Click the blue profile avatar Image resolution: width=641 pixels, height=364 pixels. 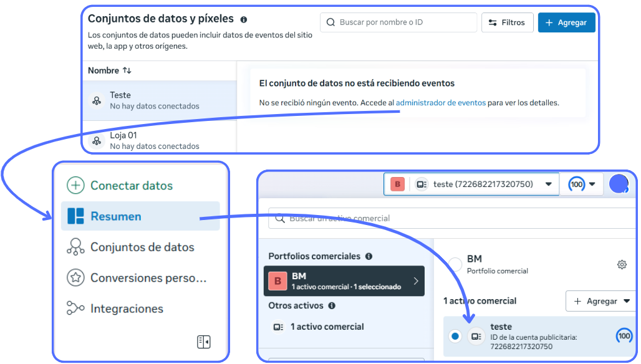[x=619, y=184]
